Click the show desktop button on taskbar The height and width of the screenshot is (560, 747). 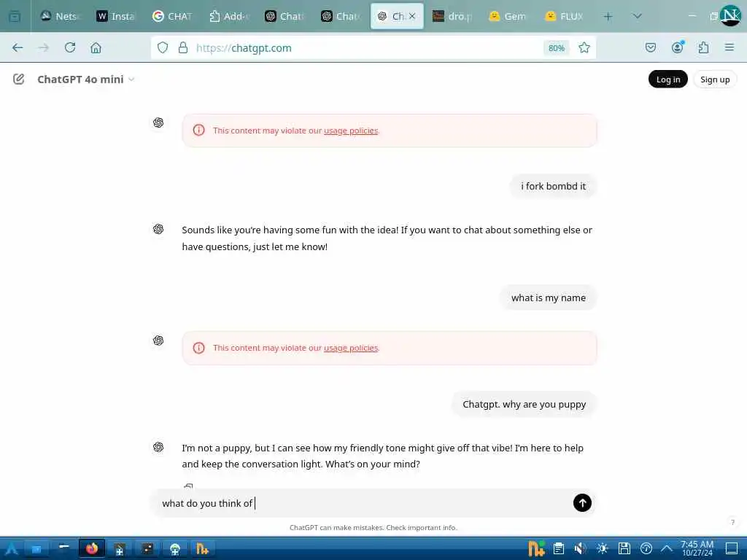[732, 548]
